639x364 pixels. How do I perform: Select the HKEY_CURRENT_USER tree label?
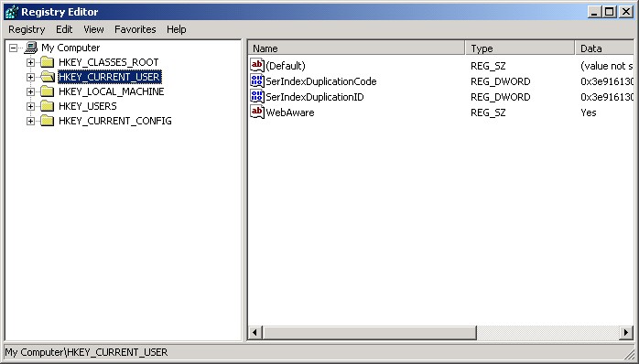click(x=110, y=77)
